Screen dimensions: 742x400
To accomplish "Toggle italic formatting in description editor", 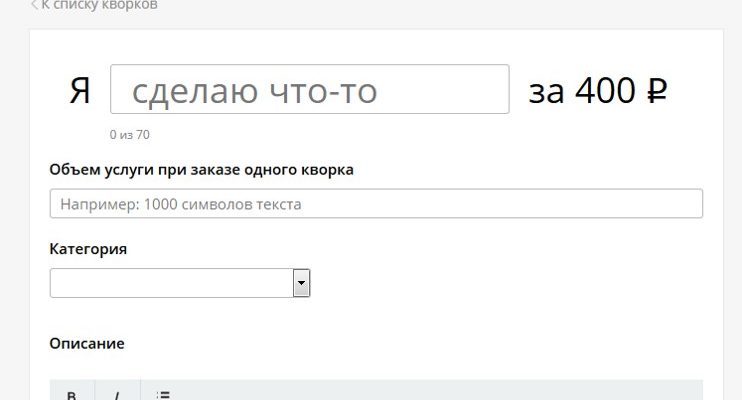I will (x=117, y=394).
